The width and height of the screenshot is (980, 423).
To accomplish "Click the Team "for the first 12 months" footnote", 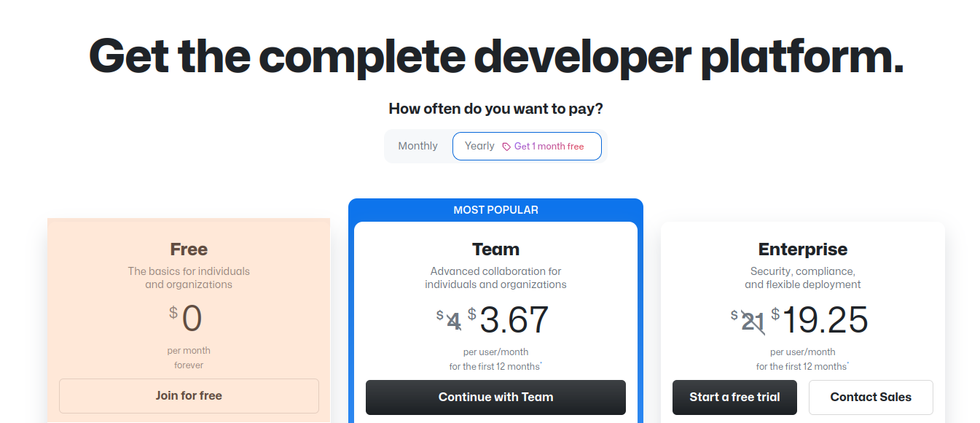I will tap(495, 366).
